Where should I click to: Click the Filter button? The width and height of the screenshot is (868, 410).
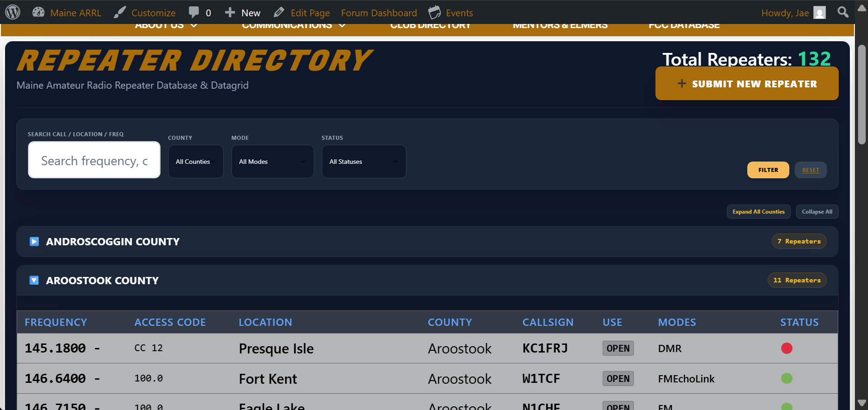(768, 170)
